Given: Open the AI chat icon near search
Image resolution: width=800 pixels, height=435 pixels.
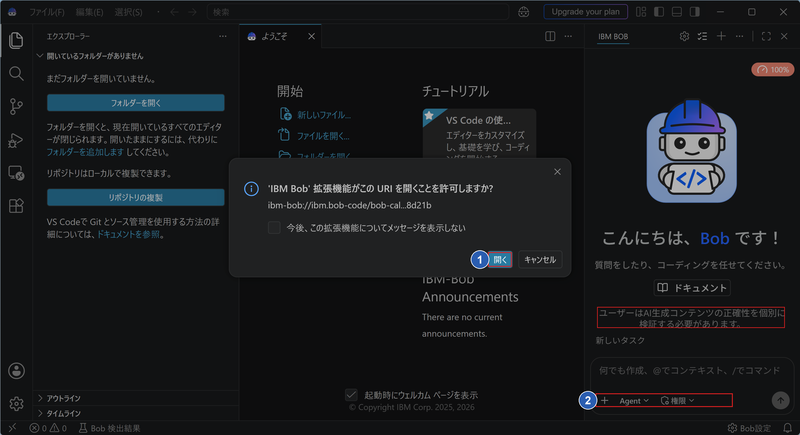Looking at the screenshot, I should (523, 12).
